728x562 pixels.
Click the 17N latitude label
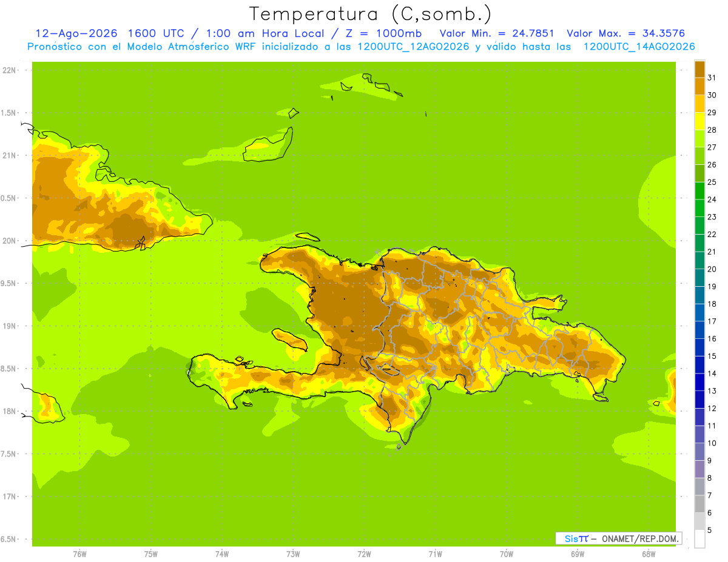[9, 497]
